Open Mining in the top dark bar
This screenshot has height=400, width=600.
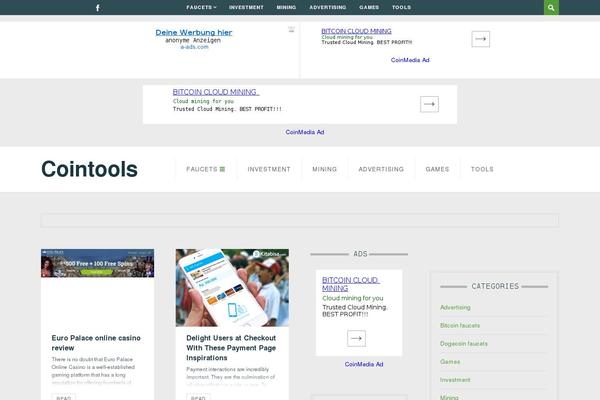[x=286, y=7]
